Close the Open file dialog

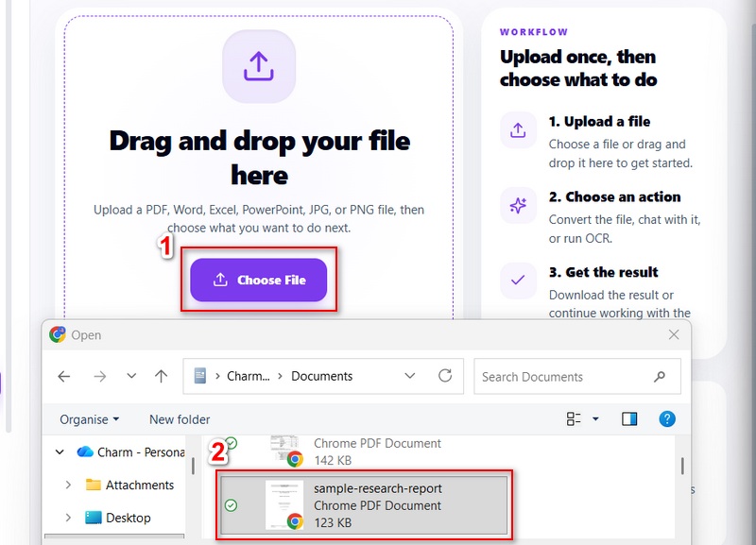(x=674, y=334)
